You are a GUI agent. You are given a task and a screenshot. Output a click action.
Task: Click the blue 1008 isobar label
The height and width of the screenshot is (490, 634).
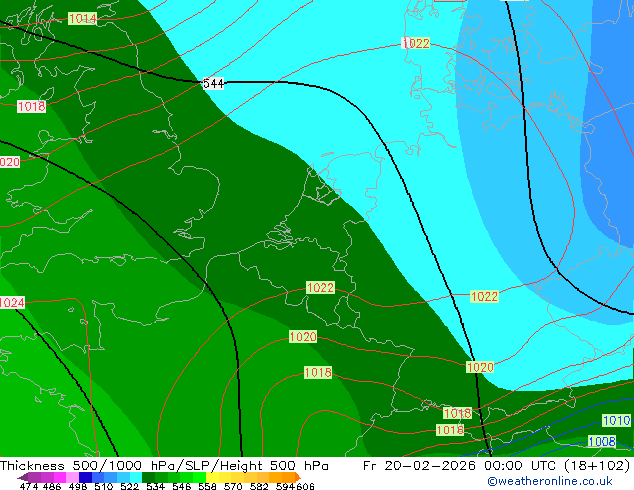coord(602,441)
